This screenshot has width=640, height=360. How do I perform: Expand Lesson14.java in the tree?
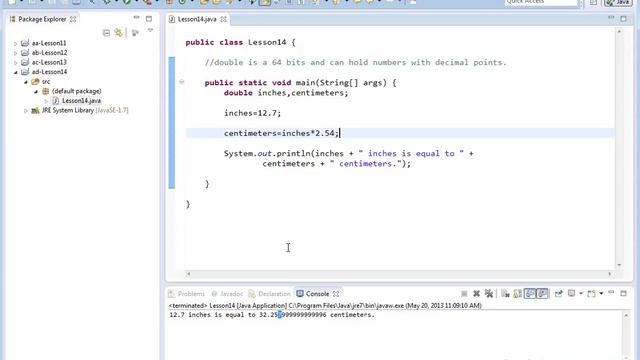46,101
